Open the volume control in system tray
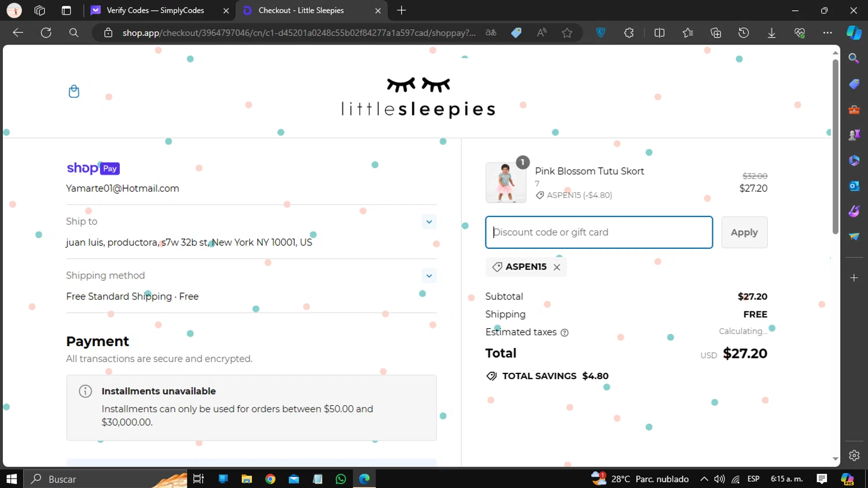 (719, 479)
